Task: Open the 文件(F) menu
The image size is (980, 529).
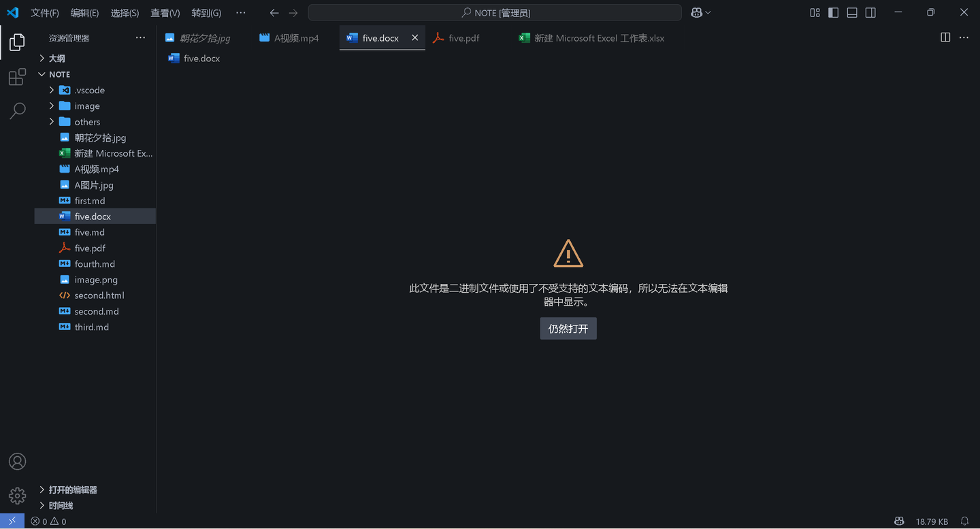Action: pyautogui.click(x=45, y=12)
